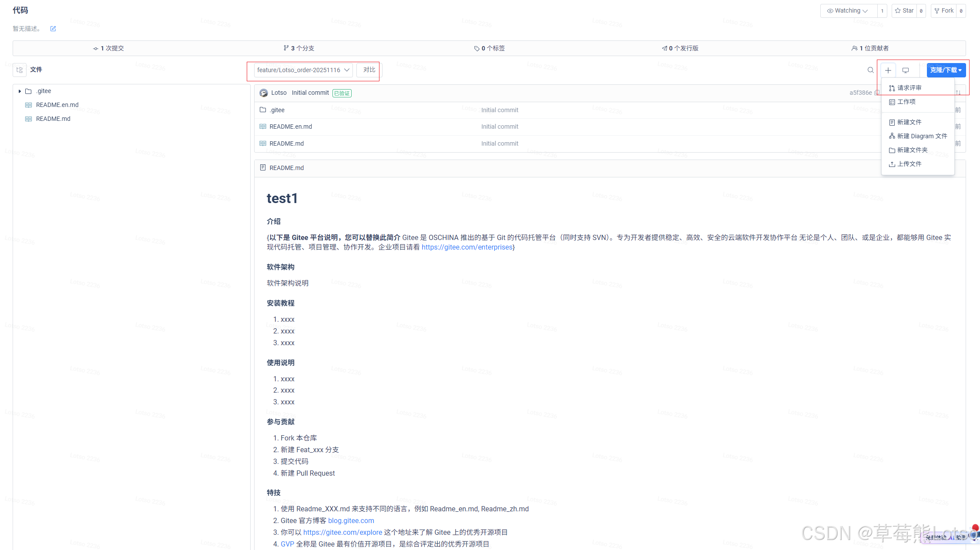Expand the .gitee folder in tree
The height and width of the screenshot is (550, 980).
[x=20, y=91]
